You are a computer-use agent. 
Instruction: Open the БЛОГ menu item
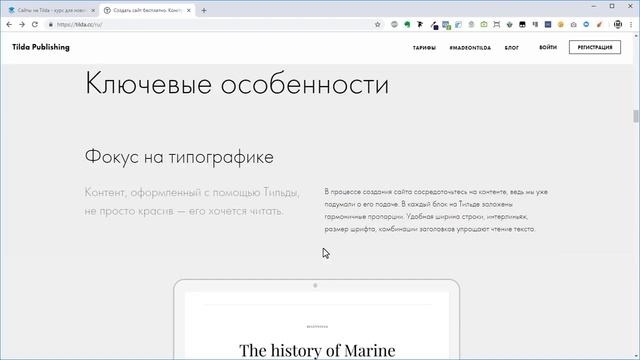[511, 48]
